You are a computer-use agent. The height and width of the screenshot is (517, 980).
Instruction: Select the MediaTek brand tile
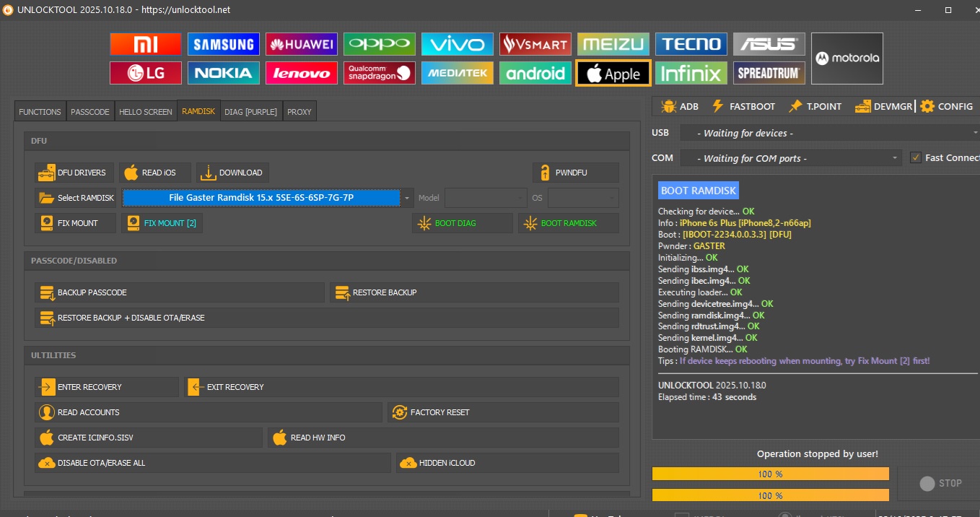coord(457,73)
